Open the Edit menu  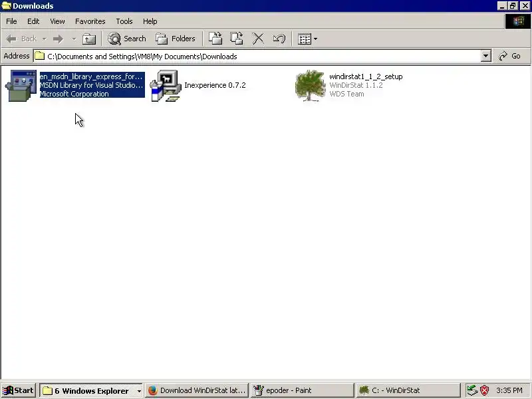point(33,21)
